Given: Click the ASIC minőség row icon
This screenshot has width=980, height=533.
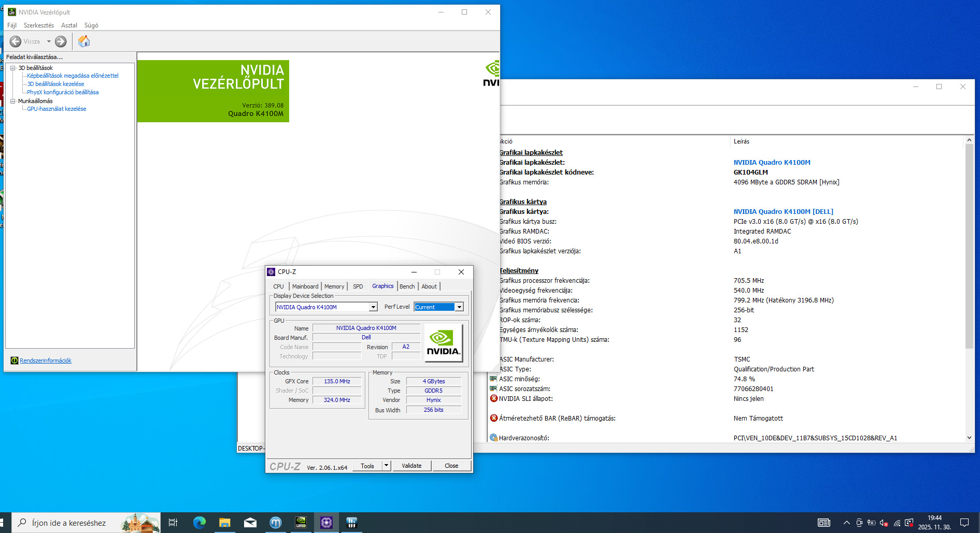Looking at the screenshot, I should (494, 379).
